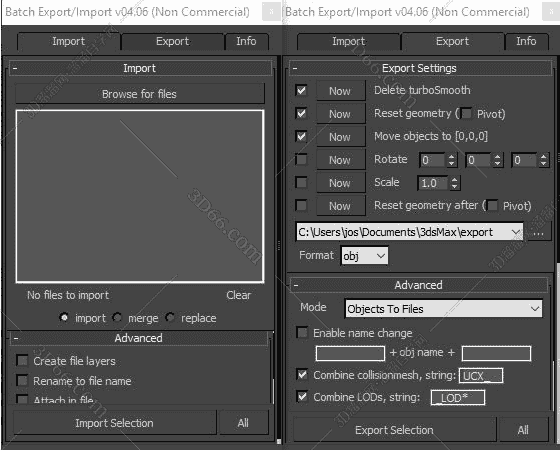Click browse "..." button for export path
This screenshot has width=560, height=450.
(x=539, y=232)
